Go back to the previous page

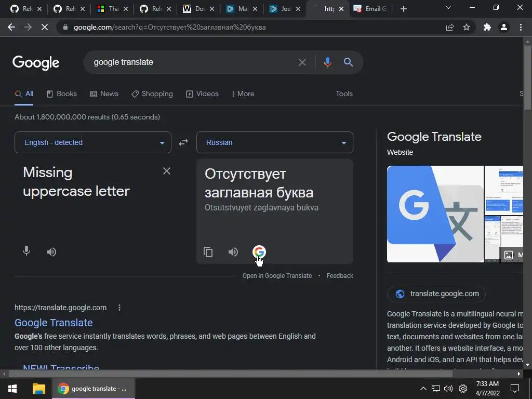11,27
